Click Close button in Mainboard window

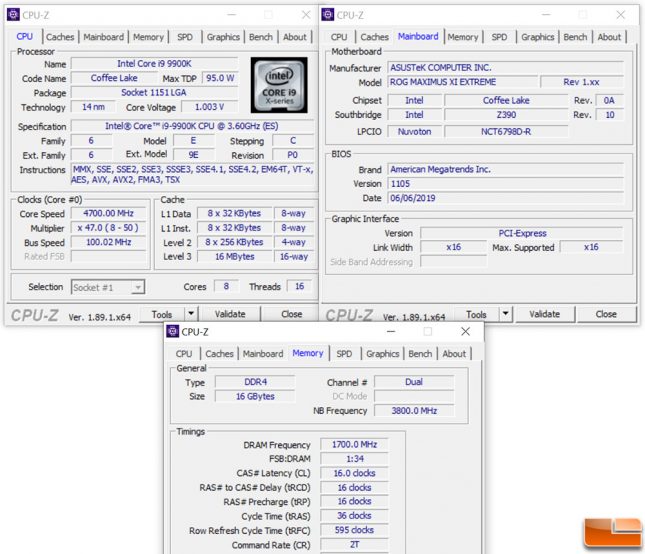[x=606, y=314]
